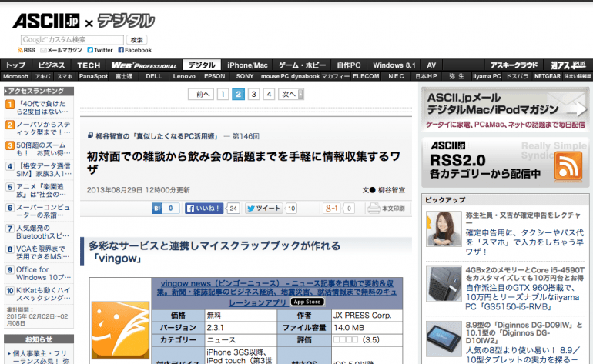This screenshot has height=364, width=593.
Task: Open the Lenovo sub-nav link
Action: pos(184,76)
